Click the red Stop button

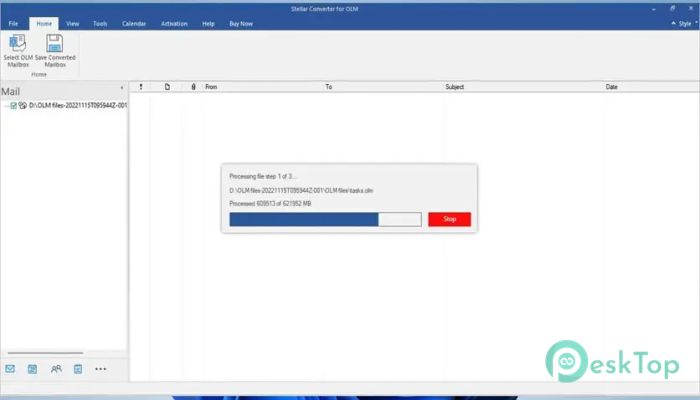click(x=449, y=219)
